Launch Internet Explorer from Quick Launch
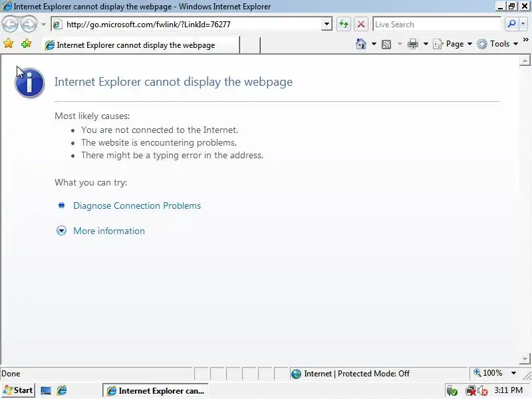Viewport: 532px width, 399px height. click(62, 390)
